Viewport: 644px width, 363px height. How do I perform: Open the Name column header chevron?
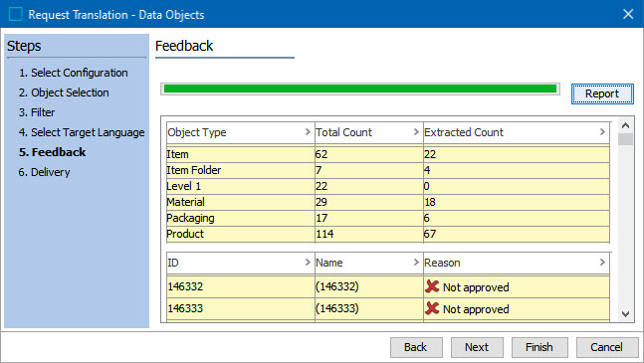click(x=416, y=263)
